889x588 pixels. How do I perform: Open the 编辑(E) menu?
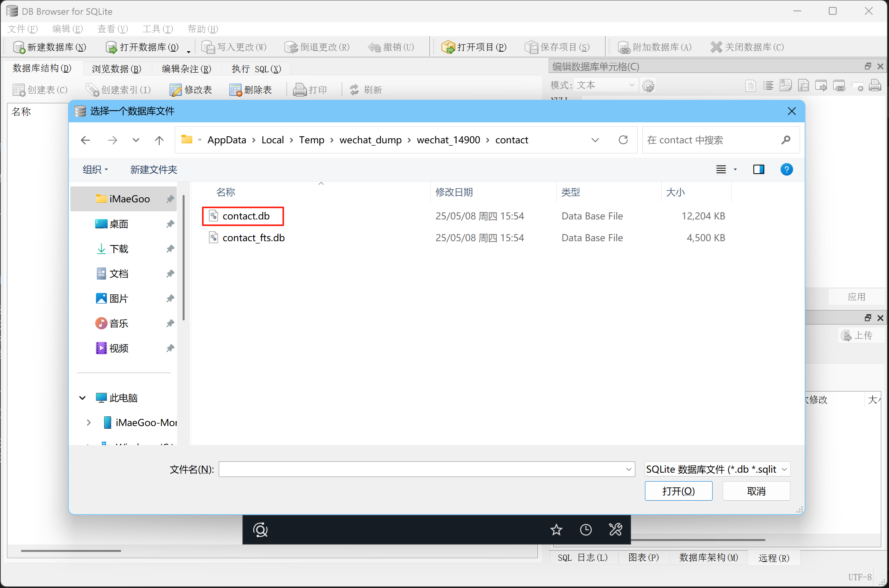68,29
